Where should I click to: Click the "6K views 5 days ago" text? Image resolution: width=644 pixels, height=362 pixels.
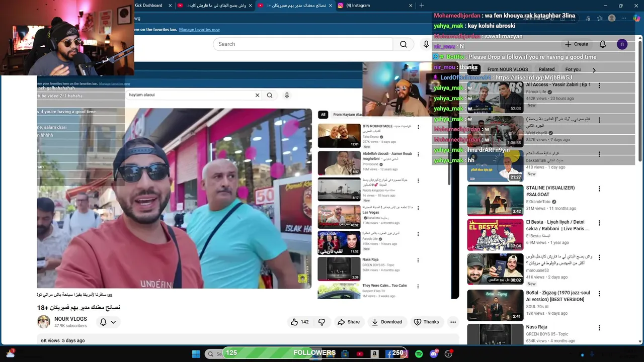(x=63, y=341)
